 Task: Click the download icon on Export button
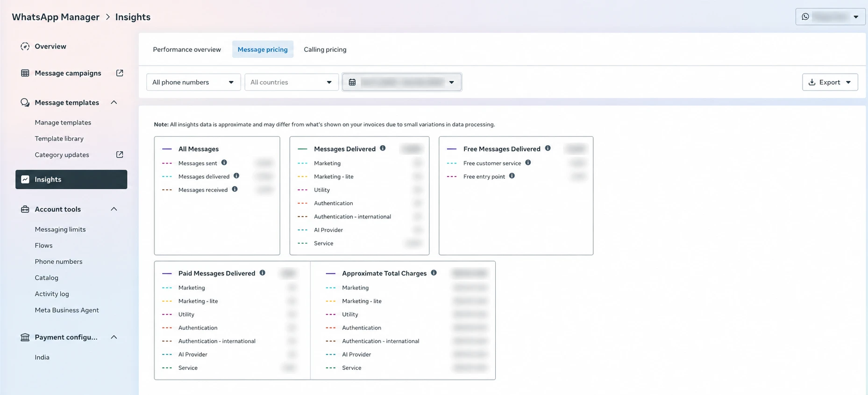(x=812, y=82)
